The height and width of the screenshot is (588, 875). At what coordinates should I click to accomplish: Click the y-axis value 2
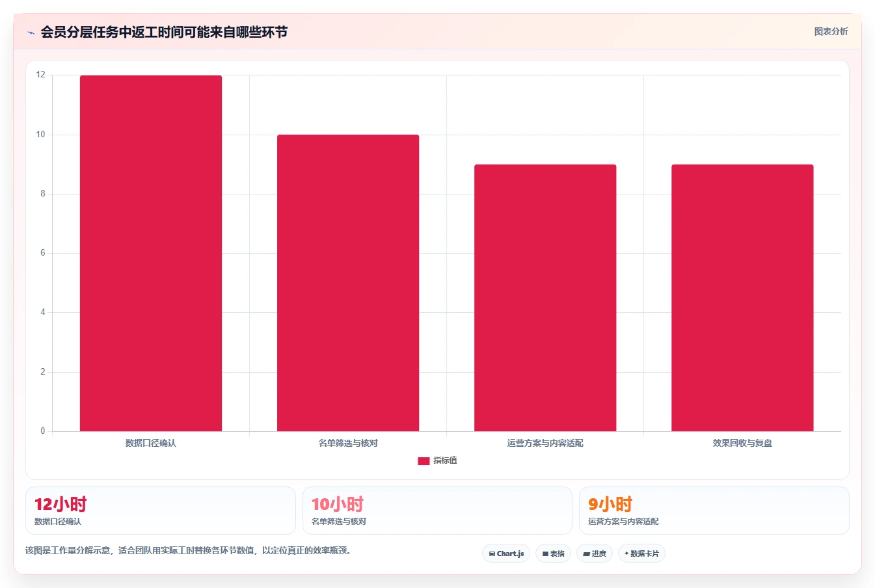click(43, 372)
